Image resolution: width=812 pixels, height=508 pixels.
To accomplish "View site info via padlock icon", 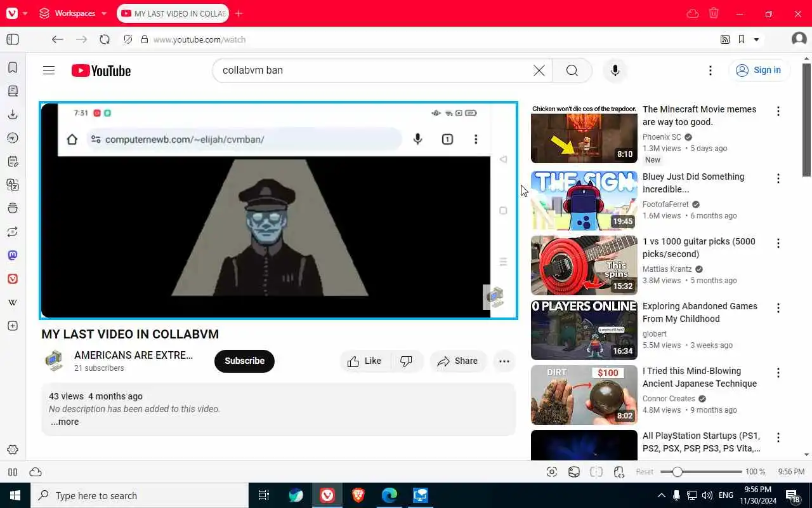I will tap(145, 39).
